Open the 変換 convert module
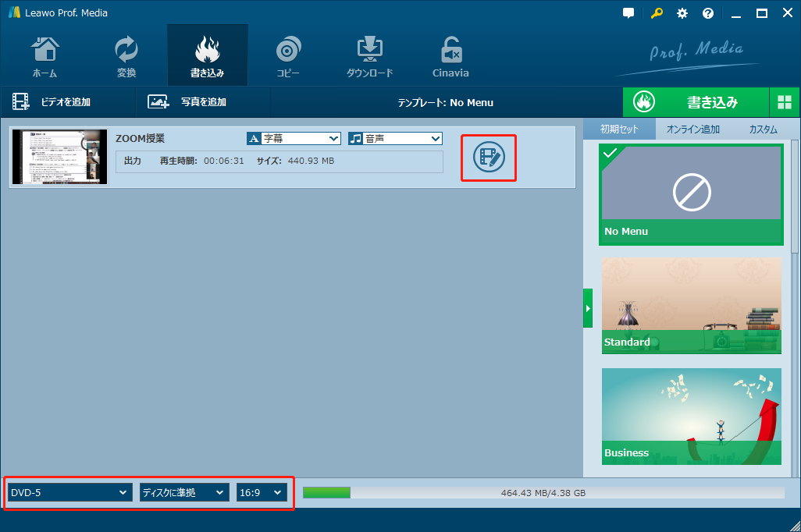Screen dimensions: 801x532 (x=126, y=56)
